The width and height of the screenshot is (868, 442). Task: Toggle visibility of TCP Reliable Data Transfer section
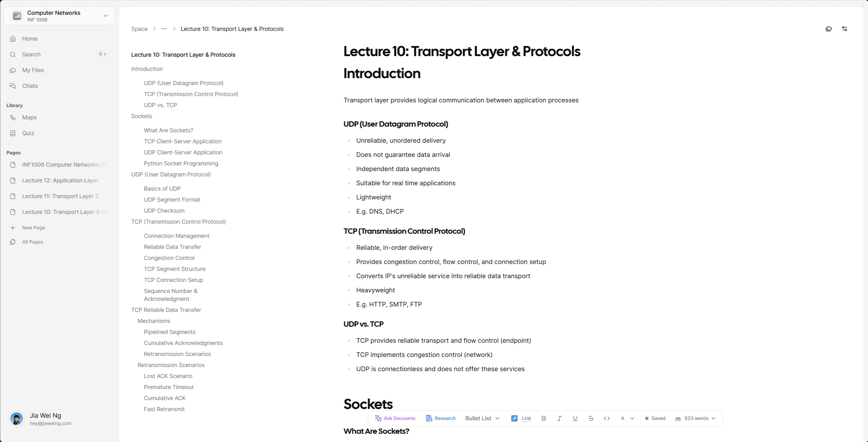click(166, 309)
